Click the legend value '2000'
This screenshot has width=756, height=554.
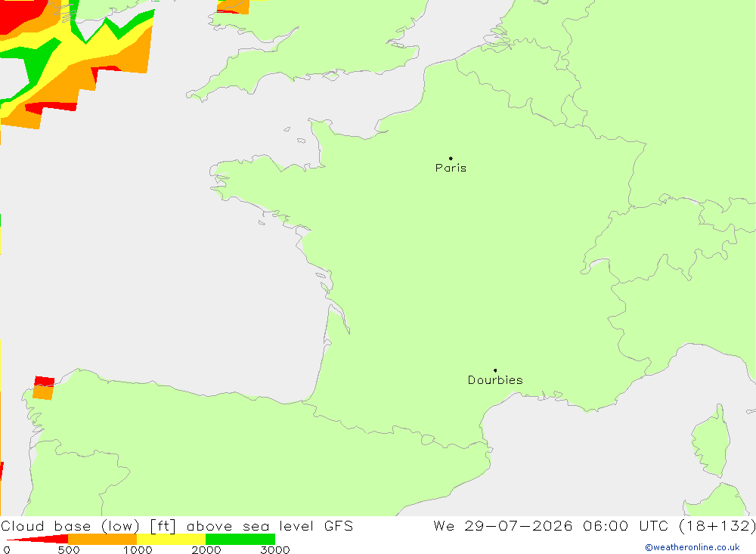(x=206, y=550)
